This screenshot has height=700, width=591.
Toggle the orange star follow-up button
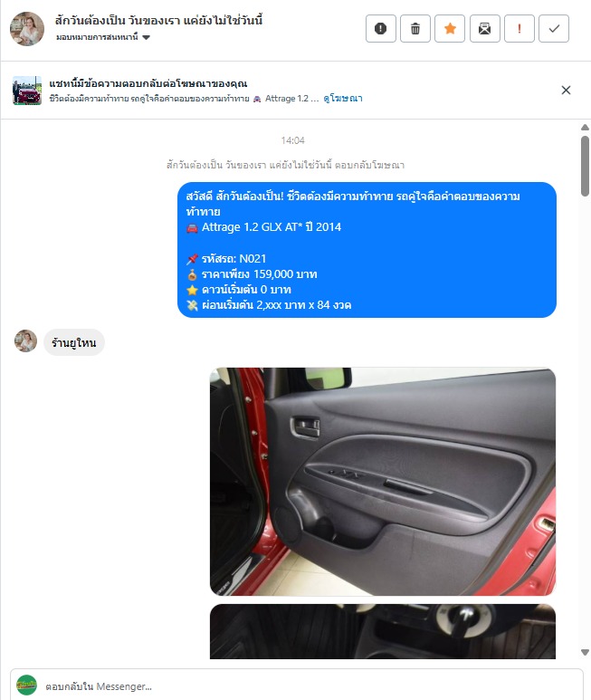[450, 29]
